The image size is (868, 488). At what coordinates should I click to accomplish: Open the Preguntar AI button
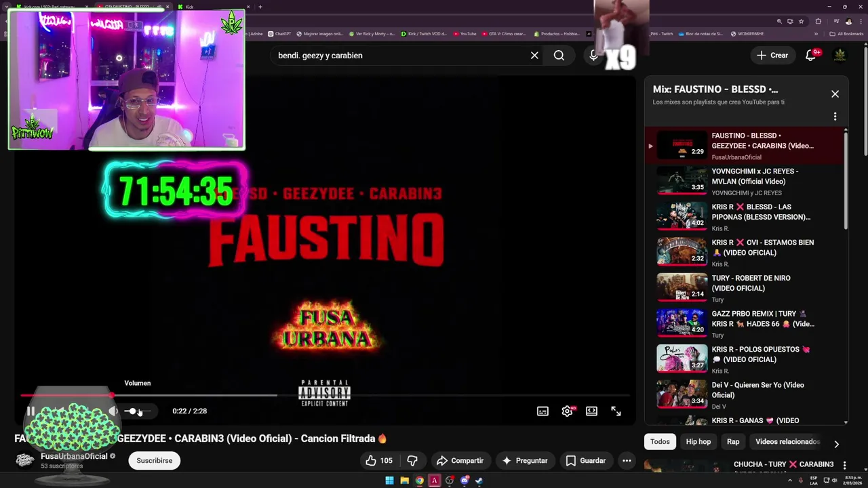point(524,461)
